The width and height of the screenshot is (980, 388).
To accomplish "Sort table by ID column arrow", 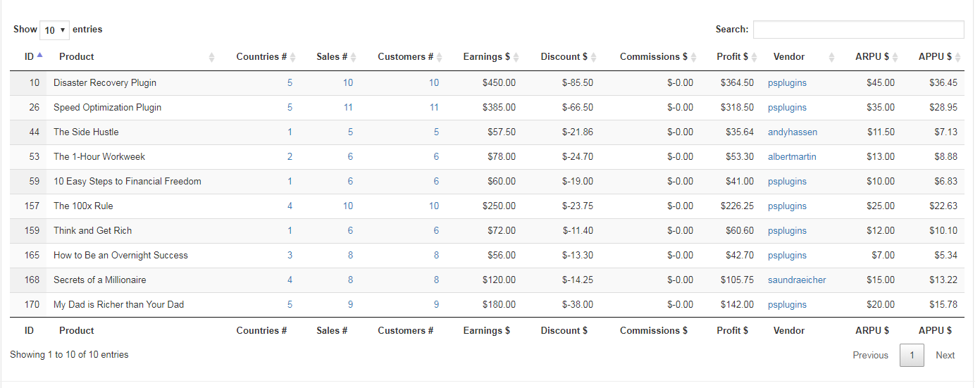I will 40,55.
